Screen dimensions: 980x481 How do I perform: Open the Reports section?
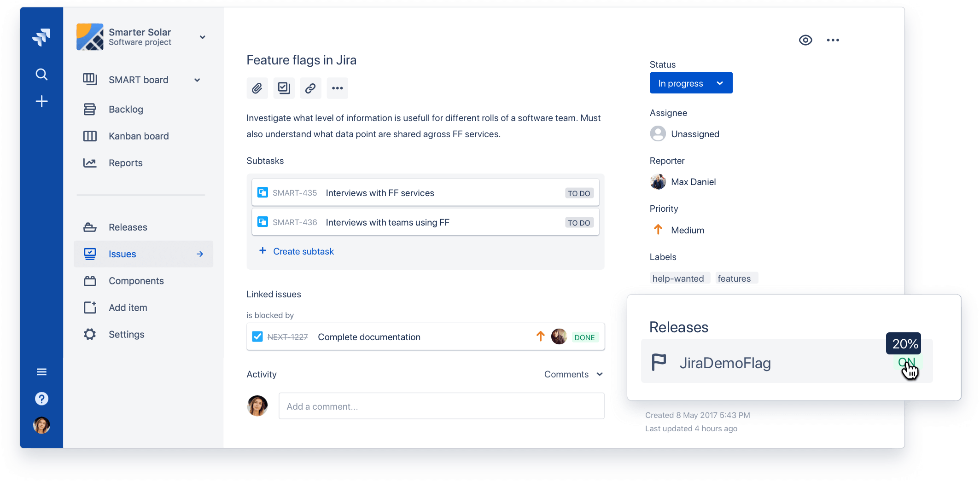[x=125, y=162]
